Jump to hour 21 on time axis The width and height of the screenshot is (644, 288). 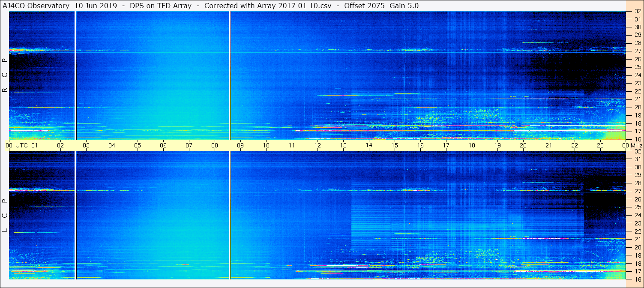tap(549, 145)
